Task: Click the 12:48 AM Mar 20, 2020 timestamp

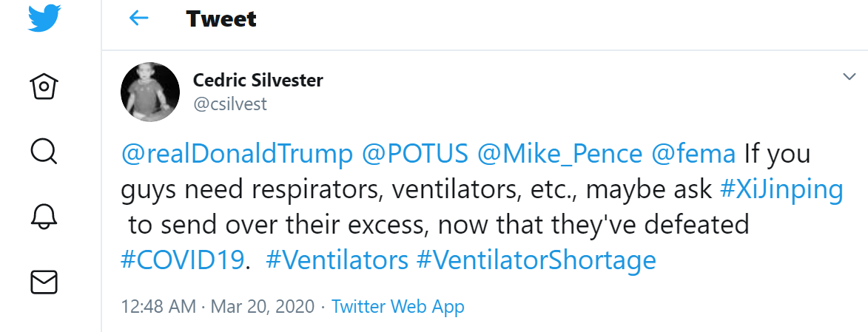Action: 217,306
